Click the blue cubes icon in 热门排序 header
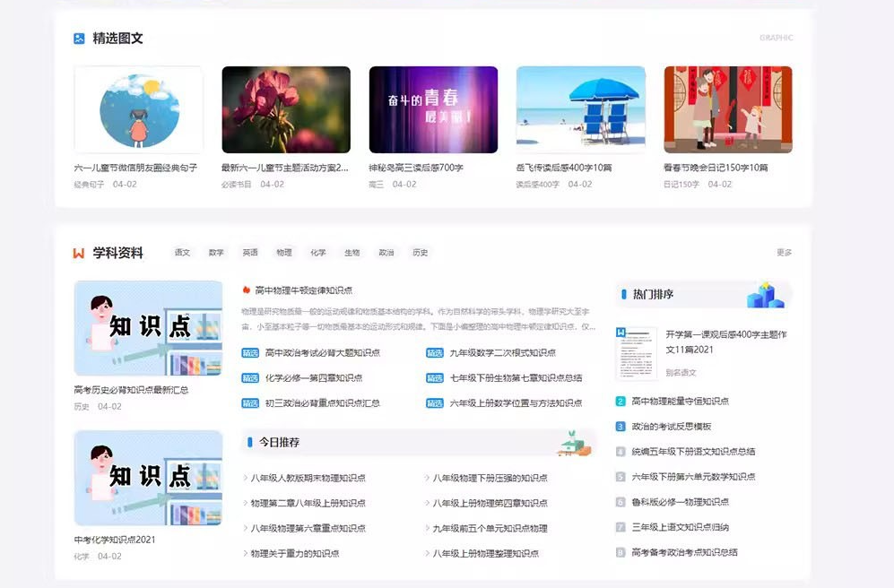The height and width of the screenshot is (588, 894). [765, 294]
